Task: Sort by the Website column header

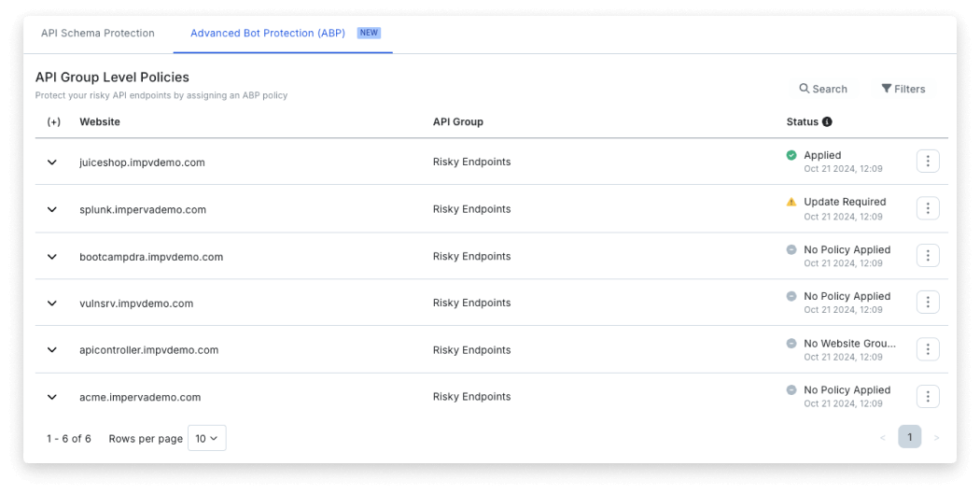Action: [x=100, y=121]
